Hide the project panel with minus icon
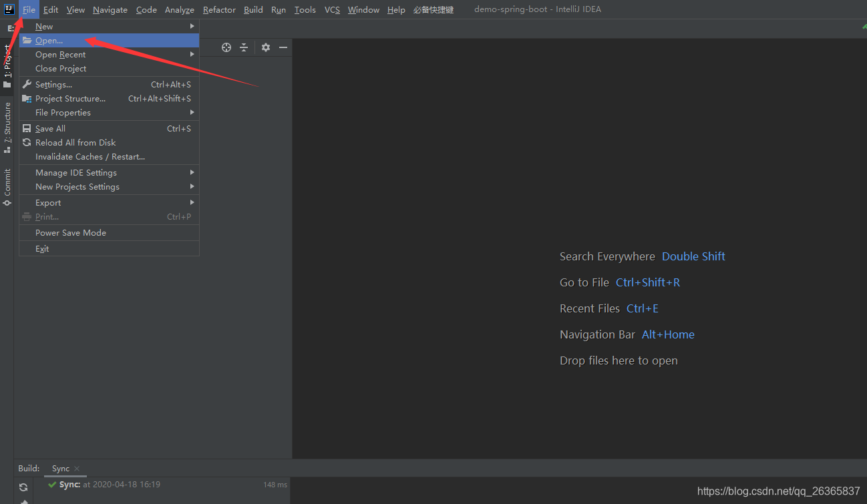Screen dimensions: 867x504 283,47
